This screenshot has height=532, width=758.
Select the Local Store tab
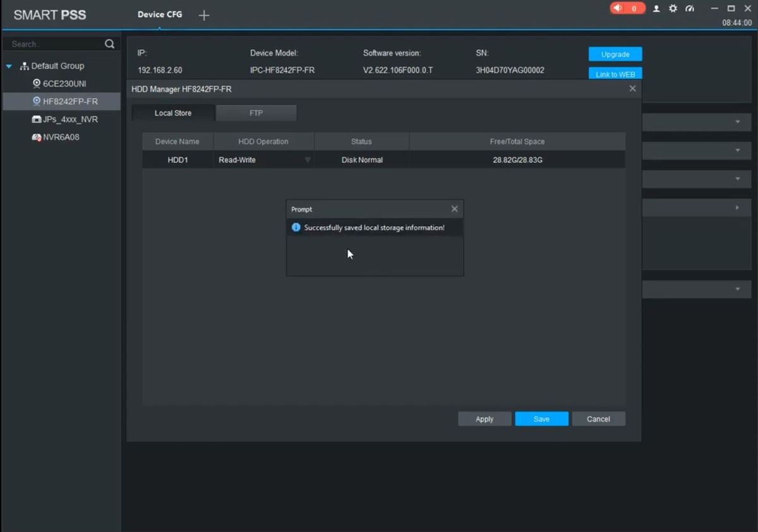172,113
